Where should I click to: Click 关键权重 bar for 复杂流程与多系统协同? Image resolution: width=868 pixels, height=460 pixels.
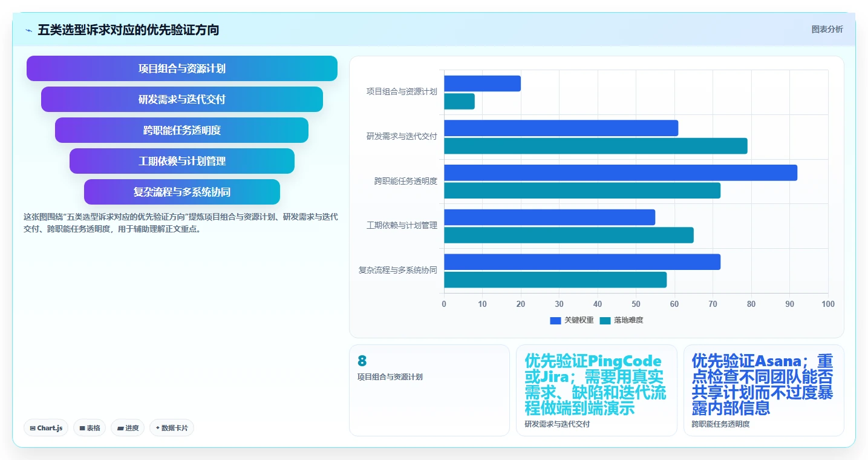pos(582,261)
